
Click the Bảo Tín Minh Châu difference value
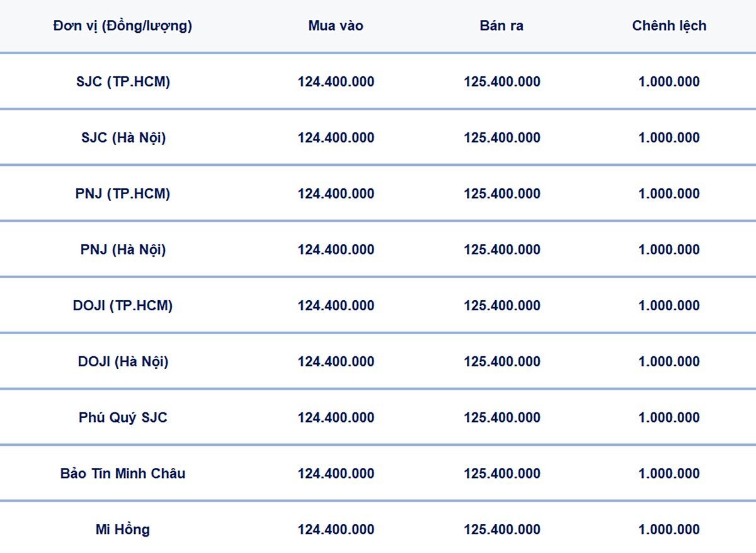pyautogui.click(x=669, y=474)
